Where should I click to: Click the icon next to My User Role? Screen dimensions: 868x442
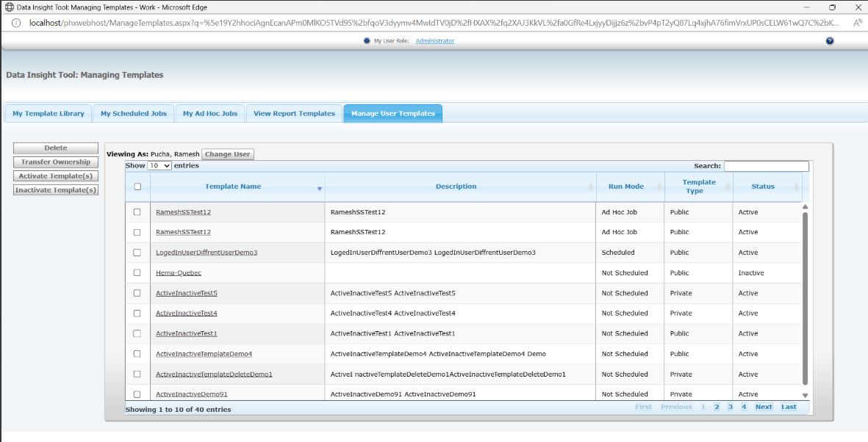[x=367, y=41]
